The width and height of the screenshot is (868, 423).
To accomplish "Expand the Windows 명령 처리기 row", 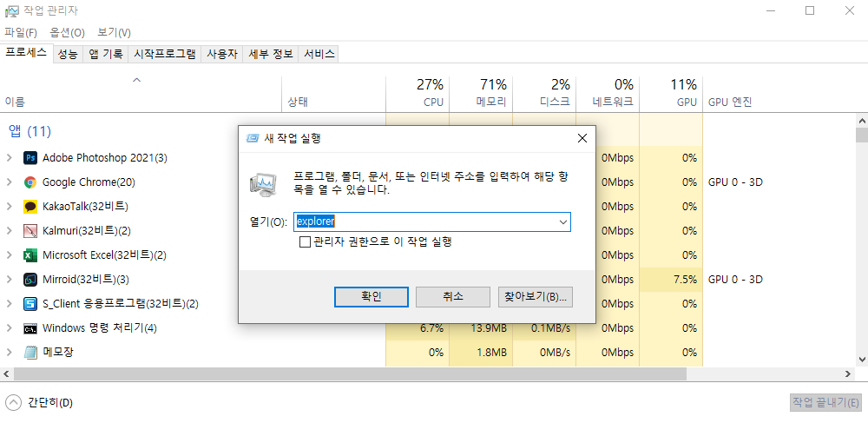I will (x=9, y=328).
